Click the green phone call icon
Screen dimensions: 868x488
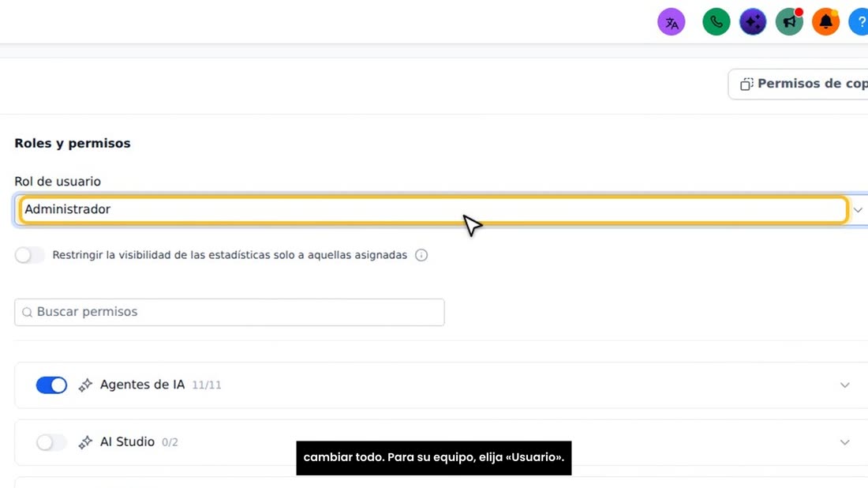coord(716,22)
